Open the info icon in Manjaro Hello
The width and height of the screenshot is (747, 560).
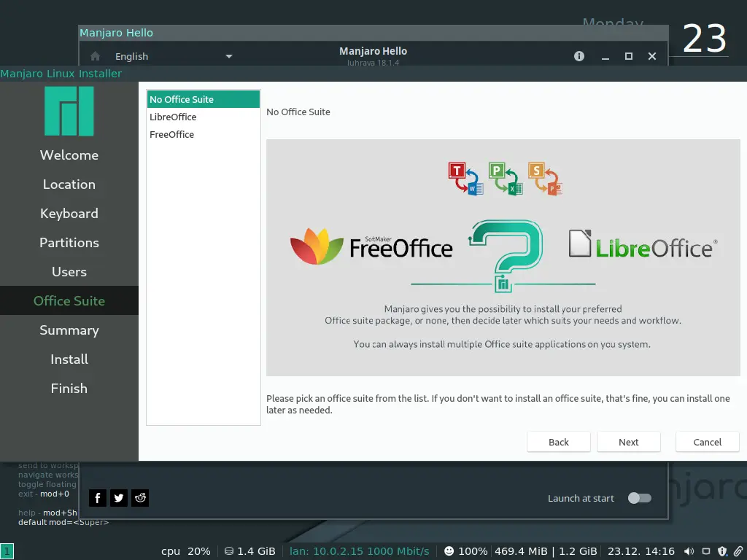[578, 56]
